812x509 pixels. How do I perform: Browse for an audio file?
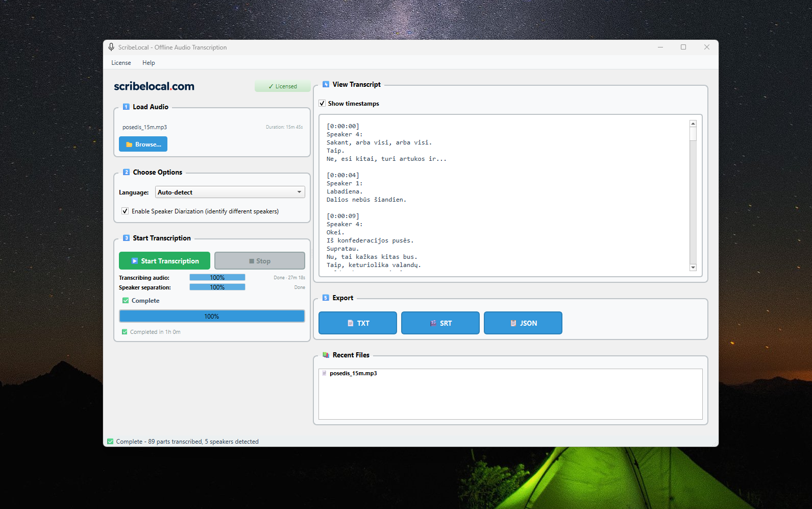[x=143, y=144]
